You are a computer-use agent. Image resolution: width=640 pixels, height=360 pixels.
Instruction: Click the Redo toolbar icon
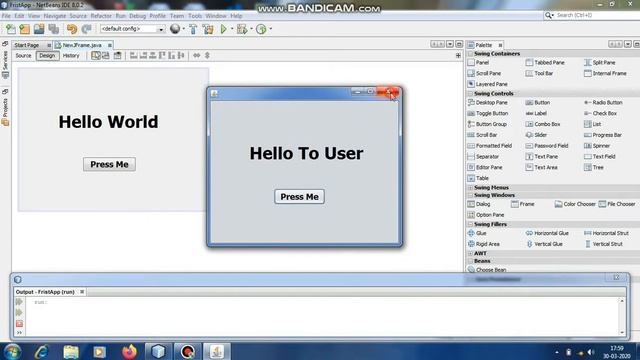[86, 29]
